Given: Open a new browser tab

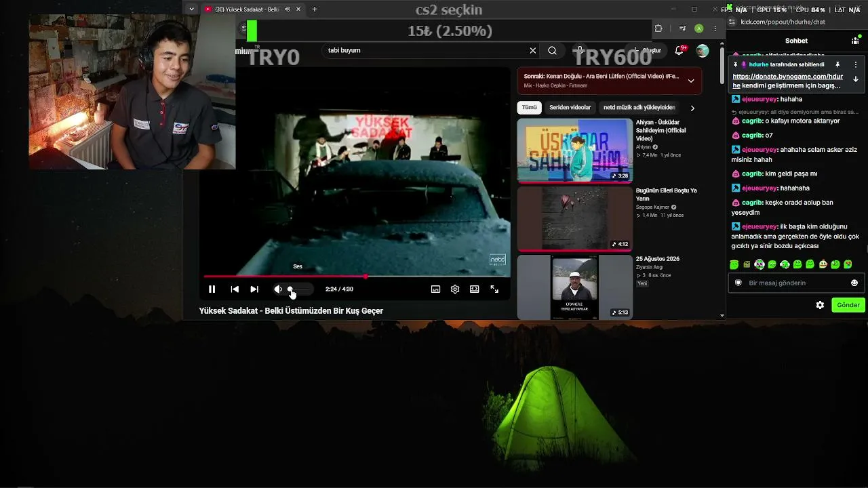Looking at the screenshot, I should [315, 9].
